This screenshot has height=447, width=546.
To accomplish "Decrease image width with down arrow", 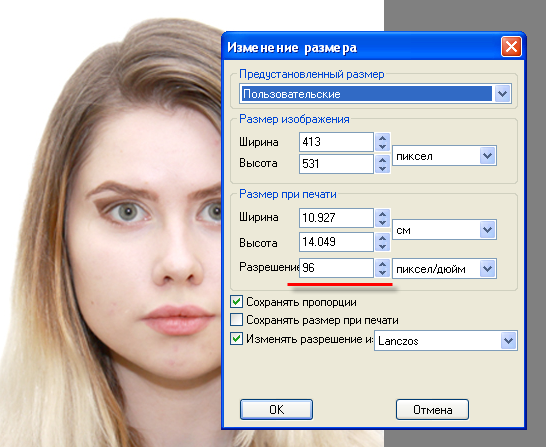I will [382, 146].
